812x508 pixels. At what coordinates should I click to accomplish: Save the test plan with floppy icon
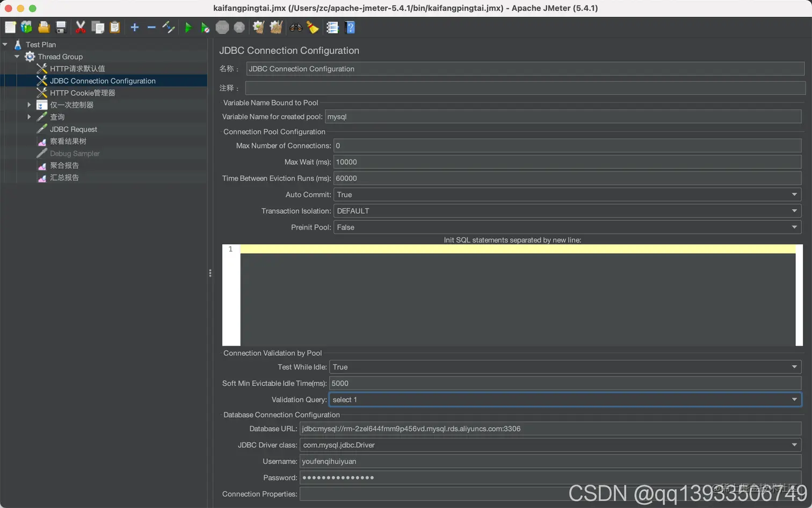61,27
